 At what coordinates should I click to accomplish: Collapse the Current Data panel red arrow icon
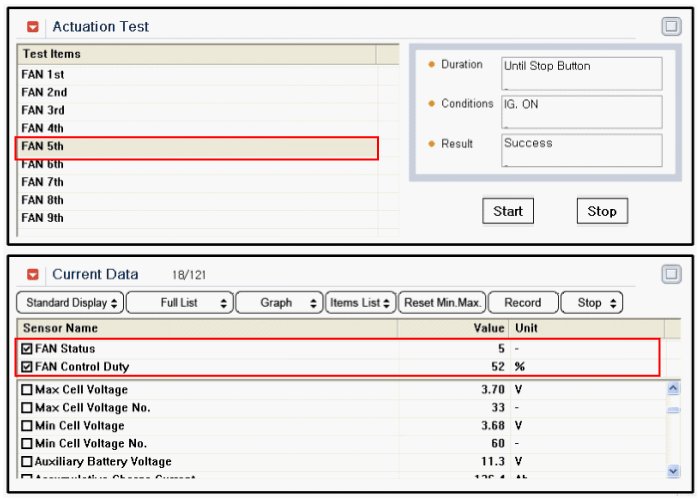pos(33,274)
